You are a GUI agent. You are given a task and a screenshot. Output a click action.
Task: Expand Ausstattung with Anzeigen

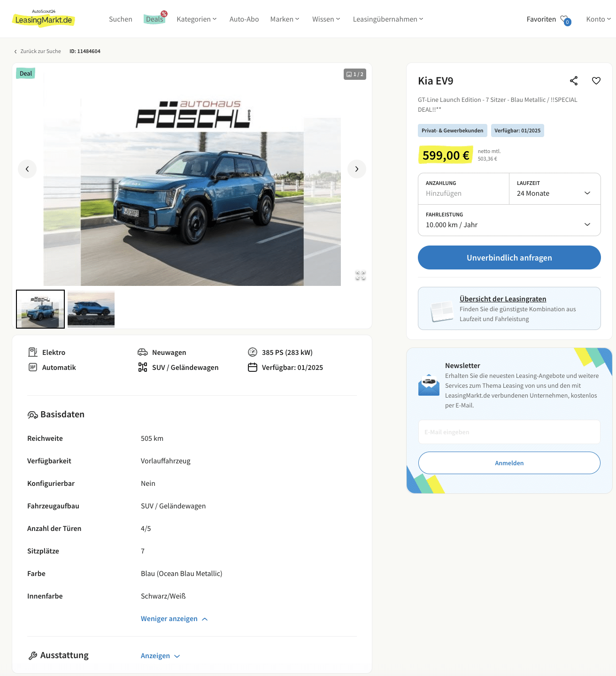160,656
